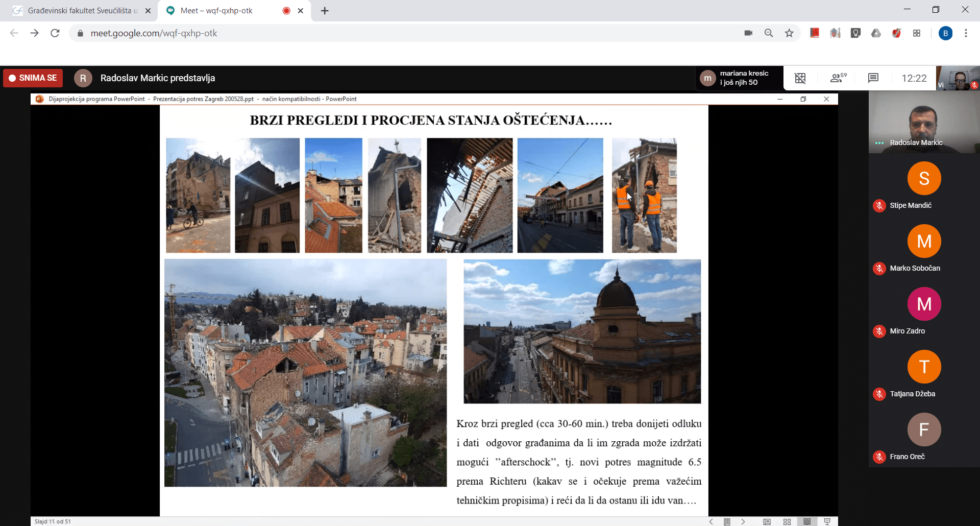Click your own video thumbnail labeled Vi

tap(958, 78)
